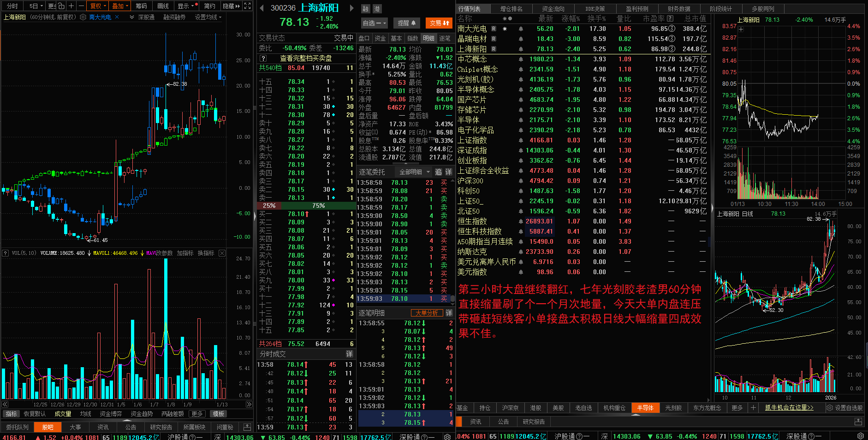Expand the chevron before 深股通

click(x=132, y=17)
